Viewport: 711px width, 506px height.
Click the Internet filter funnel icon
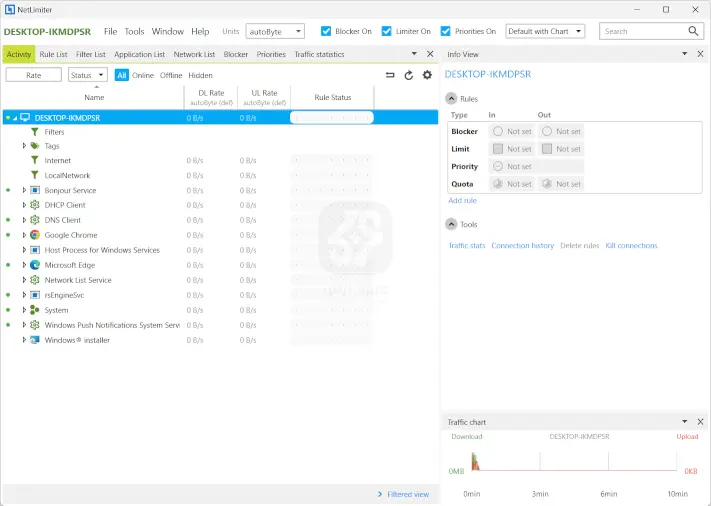pyautogui.click(x=35, y=161)
